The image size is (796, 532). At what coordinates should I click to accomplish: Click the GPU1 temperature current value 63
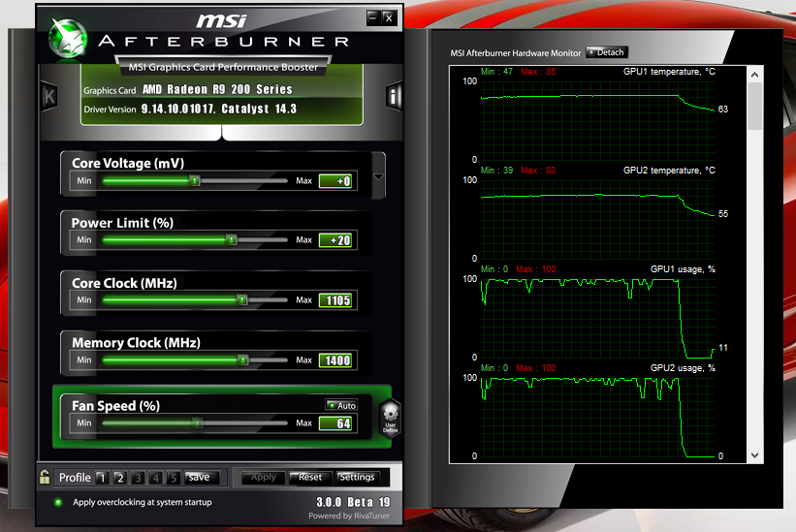click(x=723, y=110)
